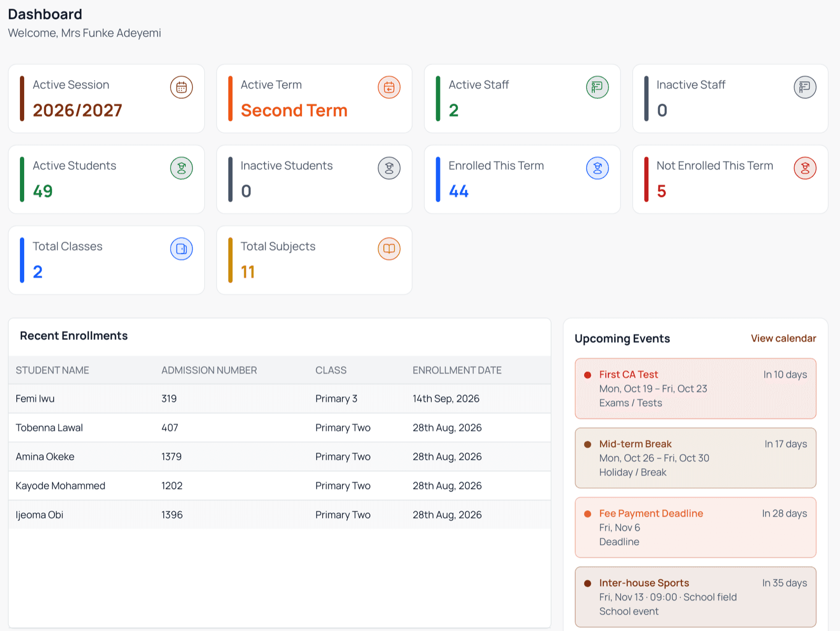Click the Active Students graduate icon
840x631 pixels.
pos(181,168)
